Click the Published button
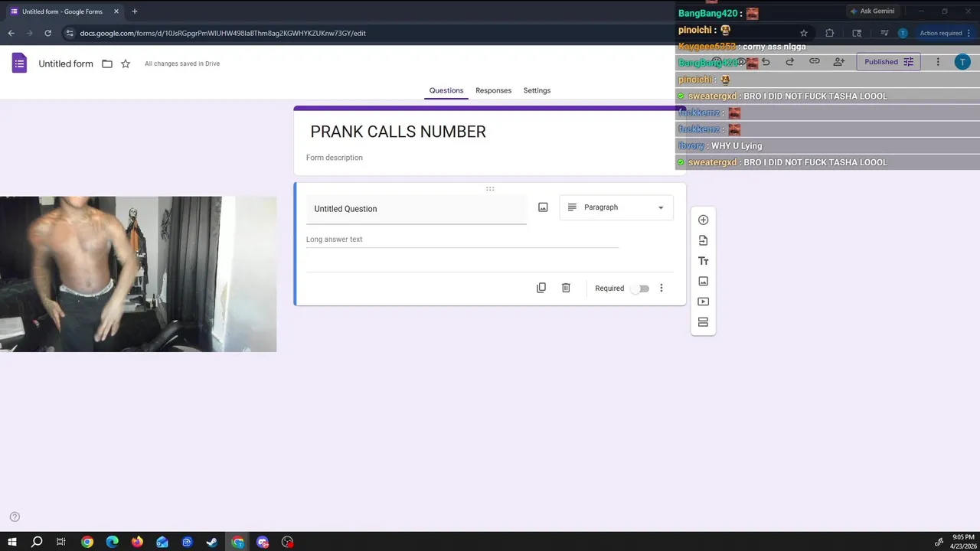This screenshot has width=980, height=551. point(888,62)
